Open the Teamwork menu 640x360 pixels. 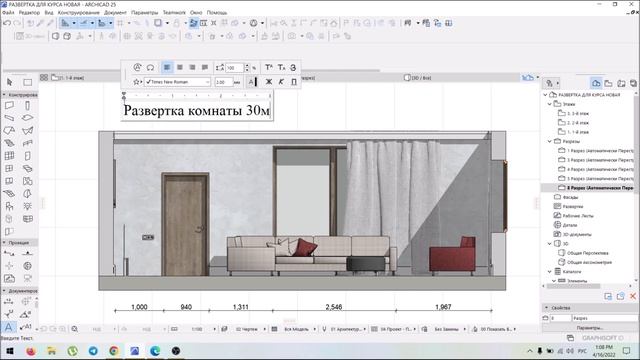(174, 13)
